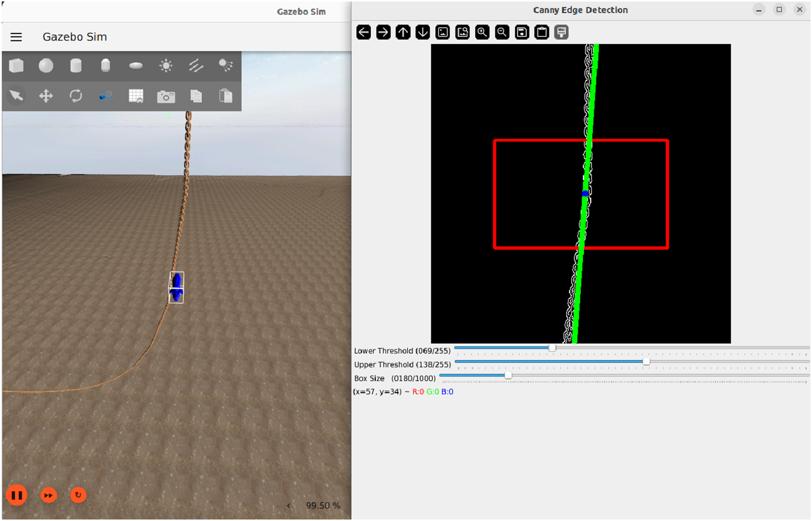Image resolution: width=812 pixels, height=521 pixels.
Task: Add a point light source
Action: tap(166, 66)
